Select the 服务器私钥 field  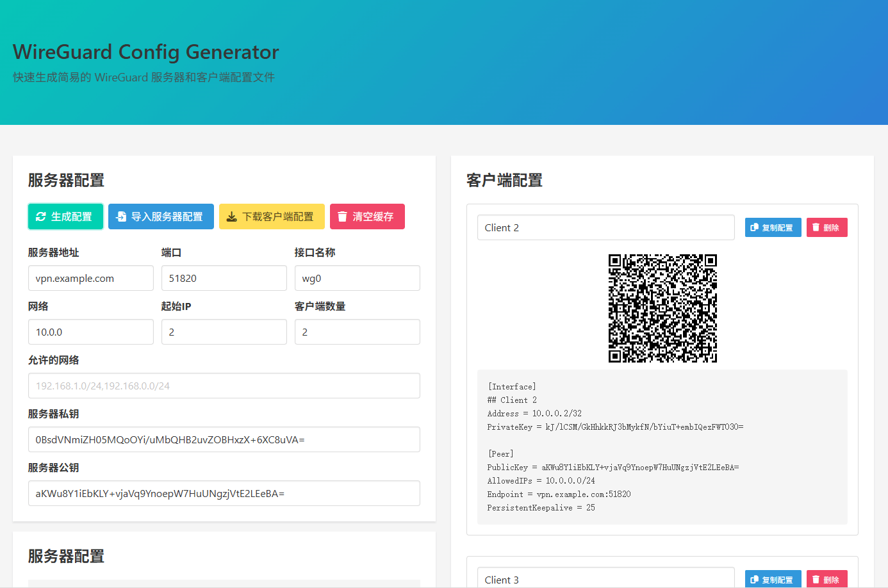224,439
